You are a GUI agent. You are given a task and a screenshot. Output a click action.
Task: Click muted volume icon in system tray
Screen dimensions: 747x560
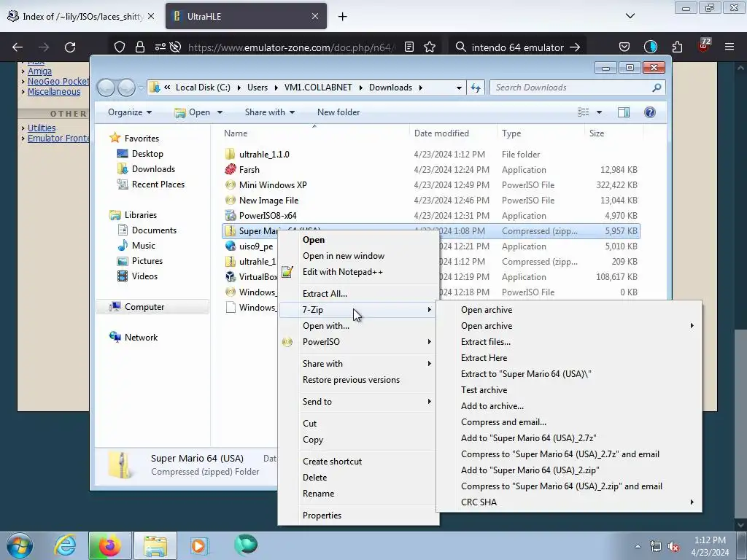click(673, 547)
